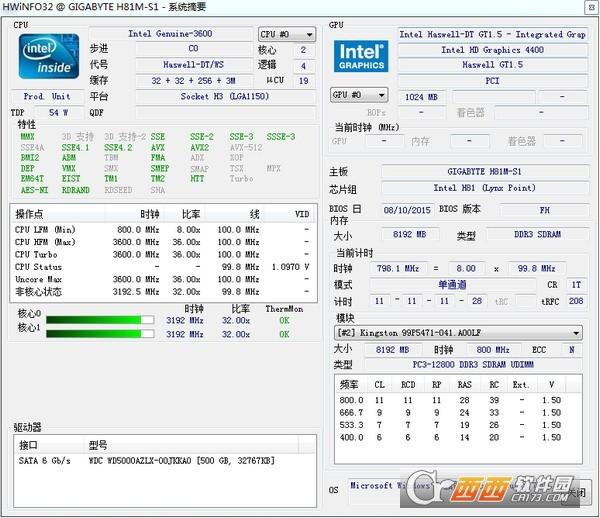
Task: Click the Intel Inside CPU logo
Action: pyautogui.click(x=49, y=57)
